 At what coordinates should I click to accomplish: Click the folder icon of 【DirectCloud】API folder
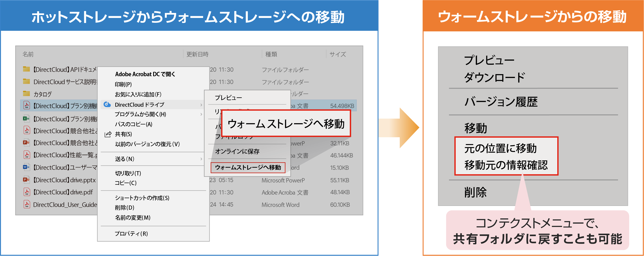pyautogui.click(x=26, y=69)
